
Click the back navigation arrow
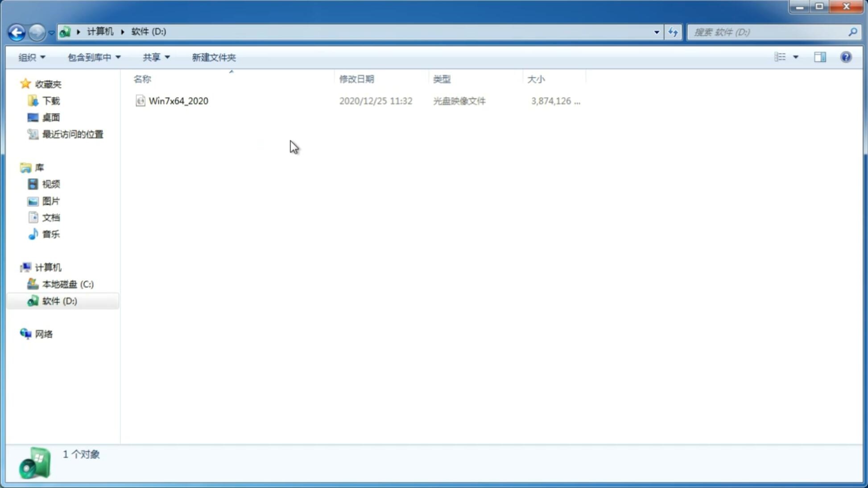coord(16,32)
